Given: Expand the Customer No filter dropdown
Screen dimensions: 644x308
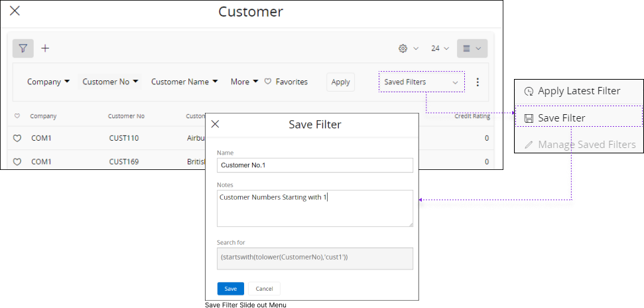Looking at the screenshot, I should tap(109, 82).
